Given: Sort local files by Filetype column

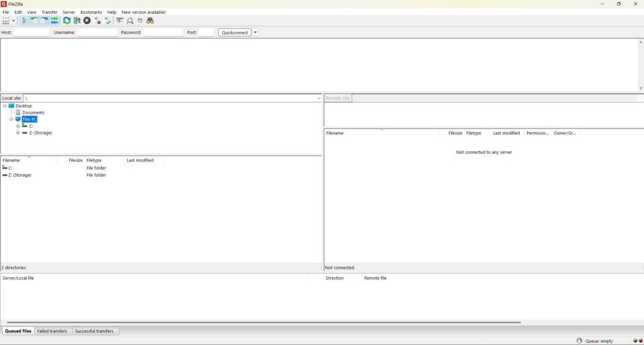Looking at the screenshot, I should click(x=104, y=160).
